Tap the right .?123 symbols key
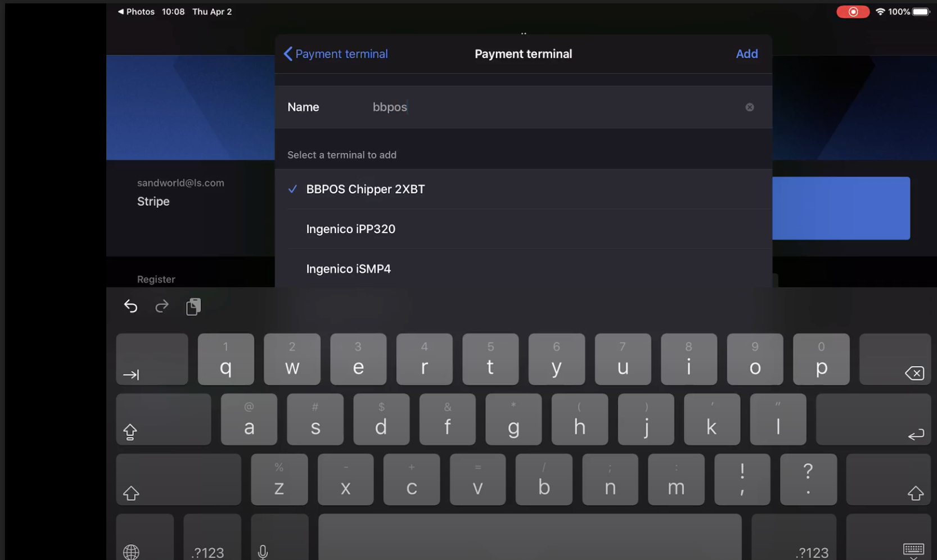This screenshot has width=937, height=560. pos(794,537)
